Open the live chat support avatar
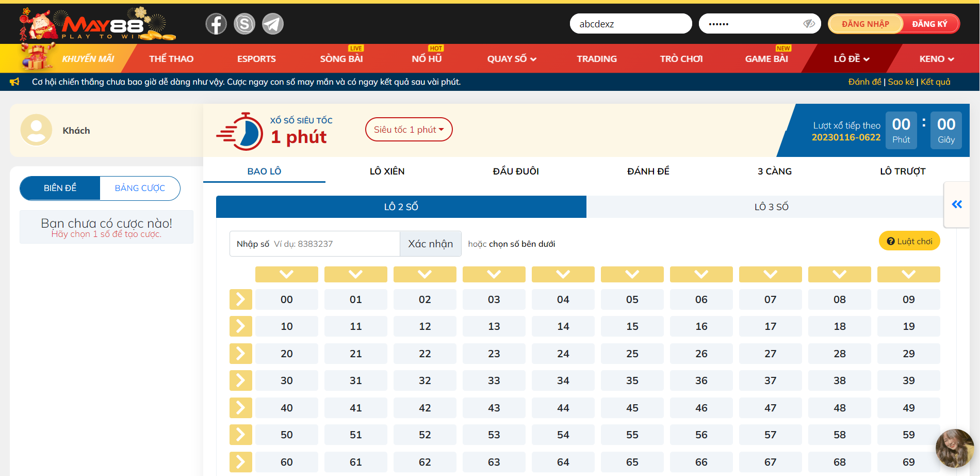 954,448
